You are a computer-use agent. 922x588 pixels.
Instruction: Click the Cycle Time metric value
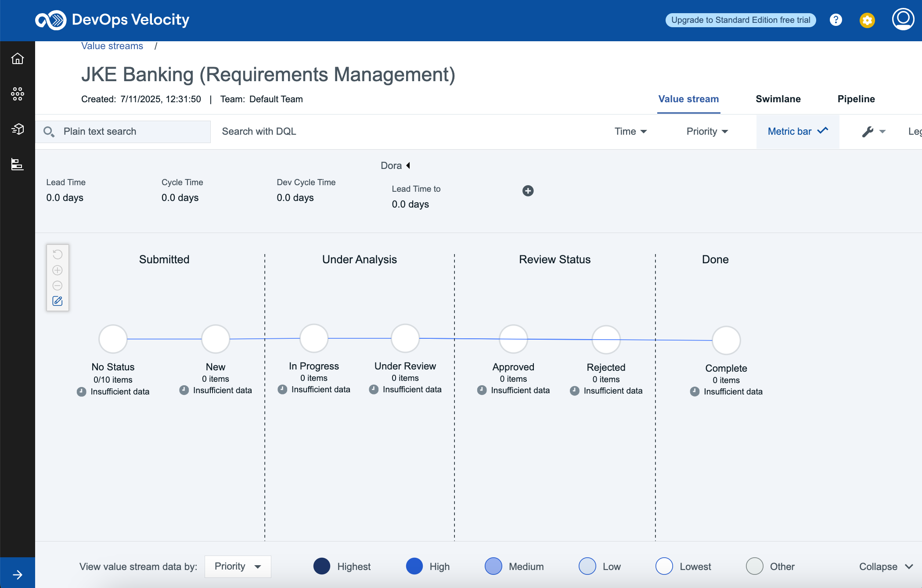(180, 198)
